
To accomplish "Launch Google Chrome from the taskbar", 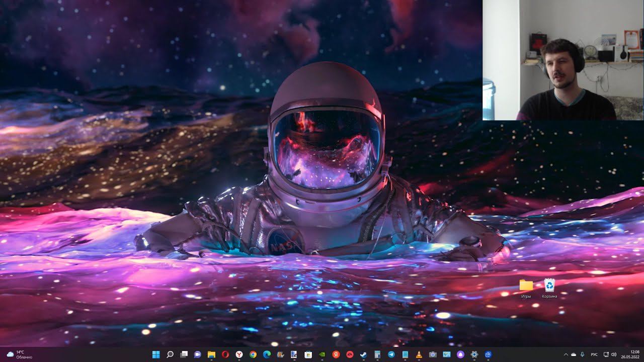I will click(253, 354).
